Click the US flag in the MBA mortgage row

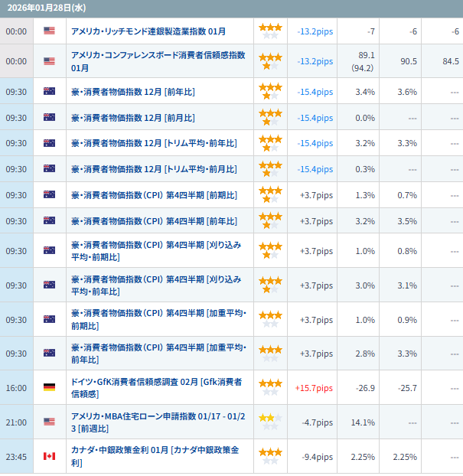(x=50, y=422)
